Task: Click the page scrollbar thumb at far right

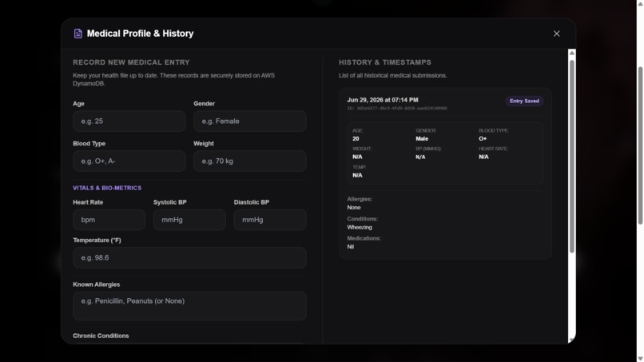Action: coord(640,145)
